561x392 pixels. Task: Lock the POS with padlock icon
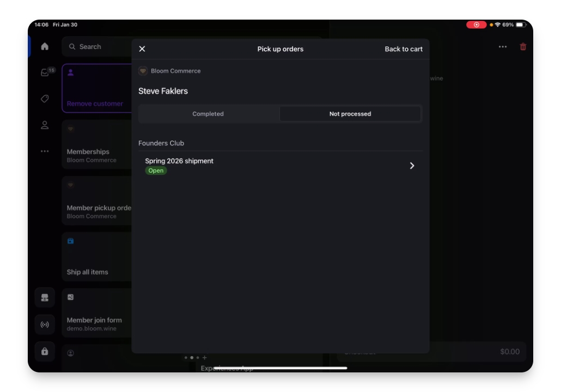(x=45, y=351)
